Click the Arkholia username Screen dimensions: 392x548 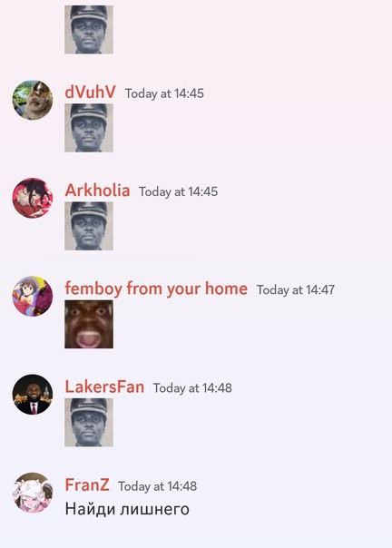(x=97, y=191)
